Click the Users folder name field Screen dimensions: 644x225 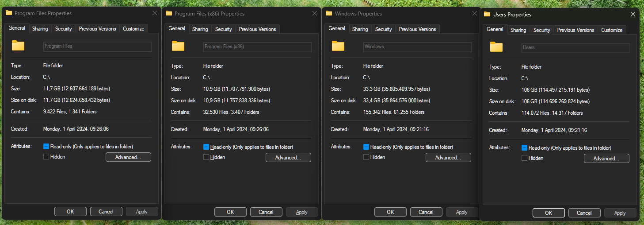pyautogui.click(x=576, y=47)
